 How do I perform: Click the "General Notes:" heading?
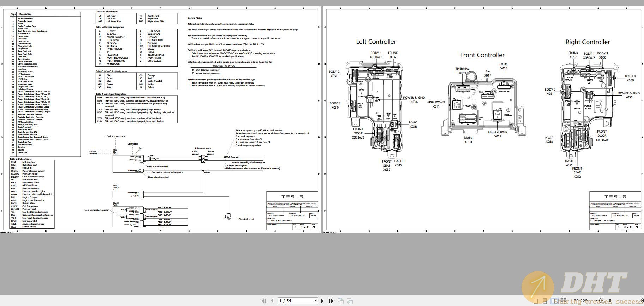195,18
